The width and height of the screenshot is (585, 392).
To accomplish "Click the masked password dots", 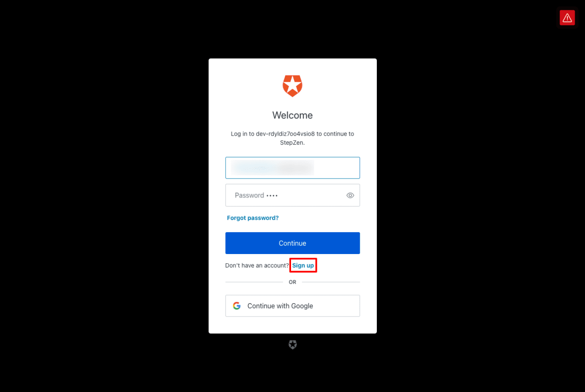I will pos(272,196).
